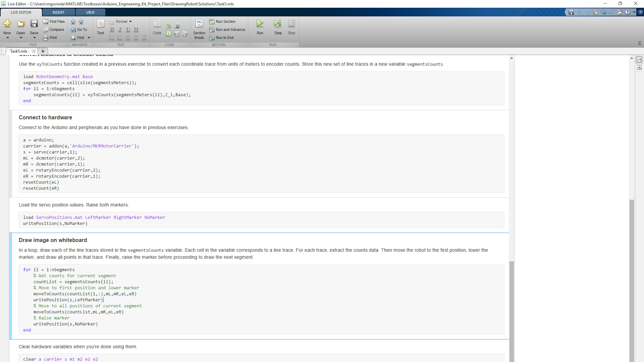Screen dimensions: 644x362
Task: Click the editor vertical scrollbar thumb
Action: (512, 312)
